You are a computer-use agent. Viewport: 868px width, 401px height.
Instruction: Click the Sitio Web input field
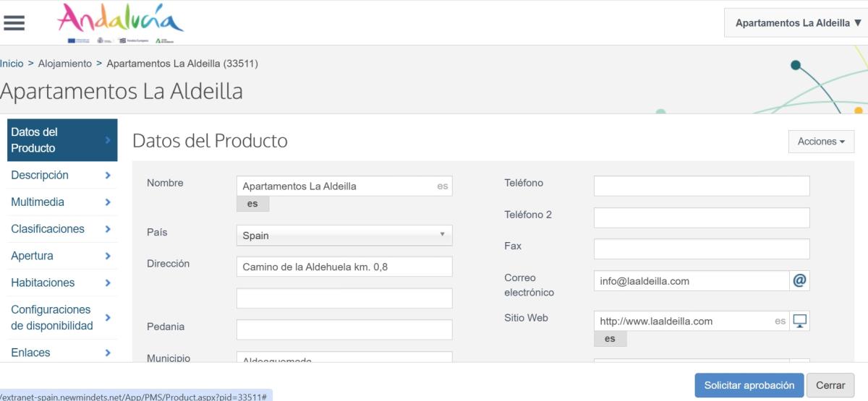[x=692, y=321]
